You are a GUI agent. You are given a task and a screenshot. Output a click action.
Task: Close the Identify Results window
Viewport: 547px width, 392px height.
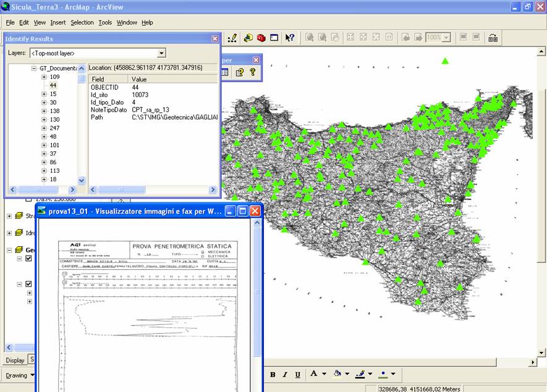[215, 39]
